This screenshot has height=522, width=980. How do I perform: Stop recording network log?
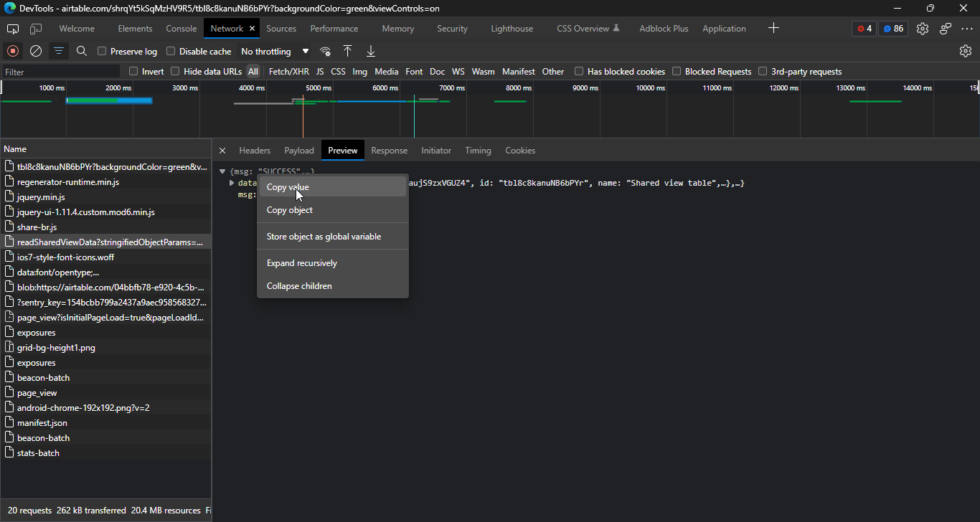[x=13, y=51]
